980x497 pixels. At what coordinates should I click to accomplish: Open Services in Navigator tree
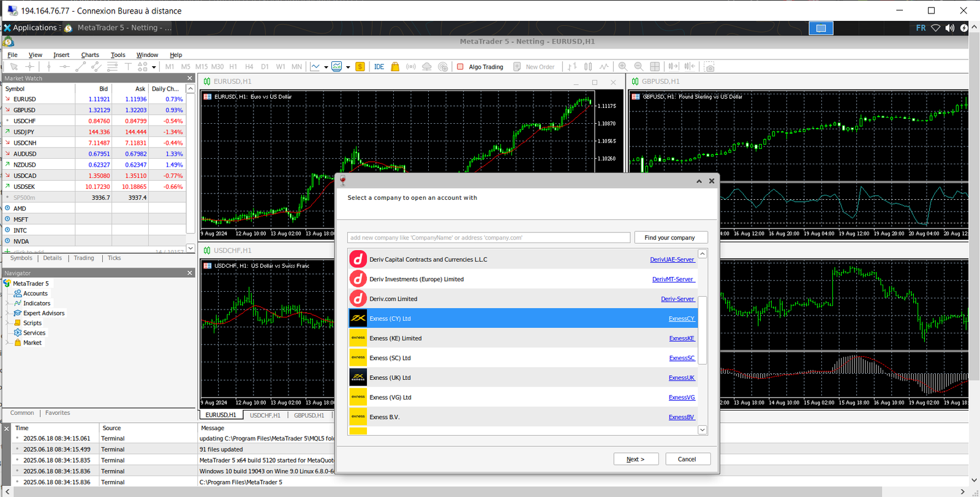pyautogui.click(x=34, y=333)
